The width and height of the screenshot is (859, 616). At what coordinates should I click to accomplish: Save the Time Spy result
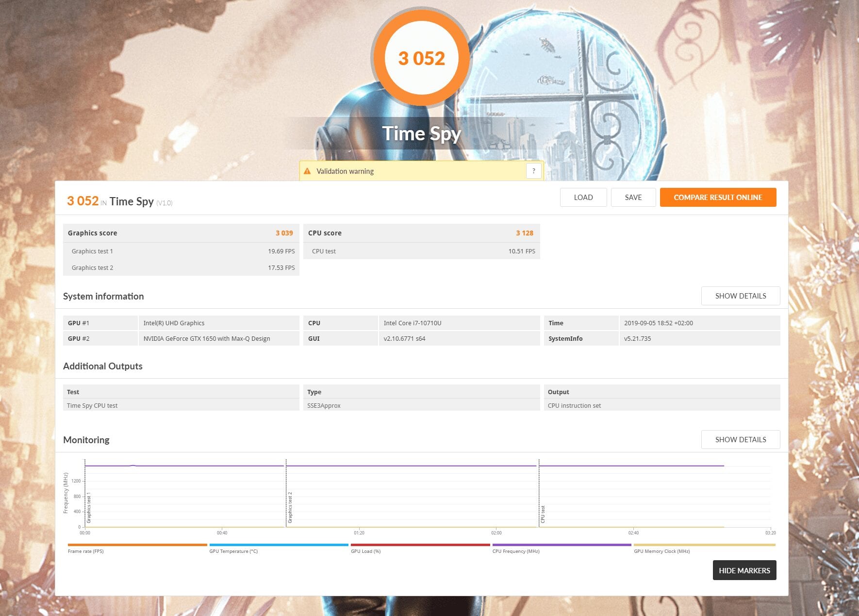(633, 198)
